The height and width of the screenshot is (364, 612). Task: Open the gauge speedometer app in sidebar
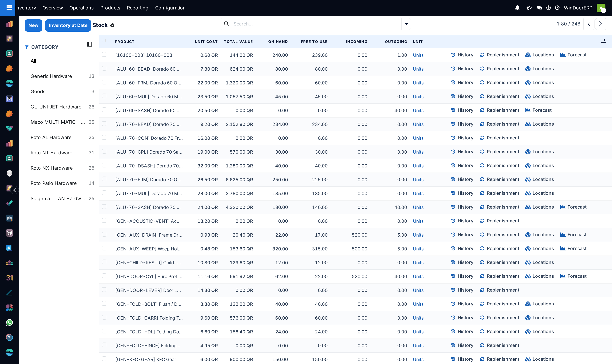tap(9, 337)
